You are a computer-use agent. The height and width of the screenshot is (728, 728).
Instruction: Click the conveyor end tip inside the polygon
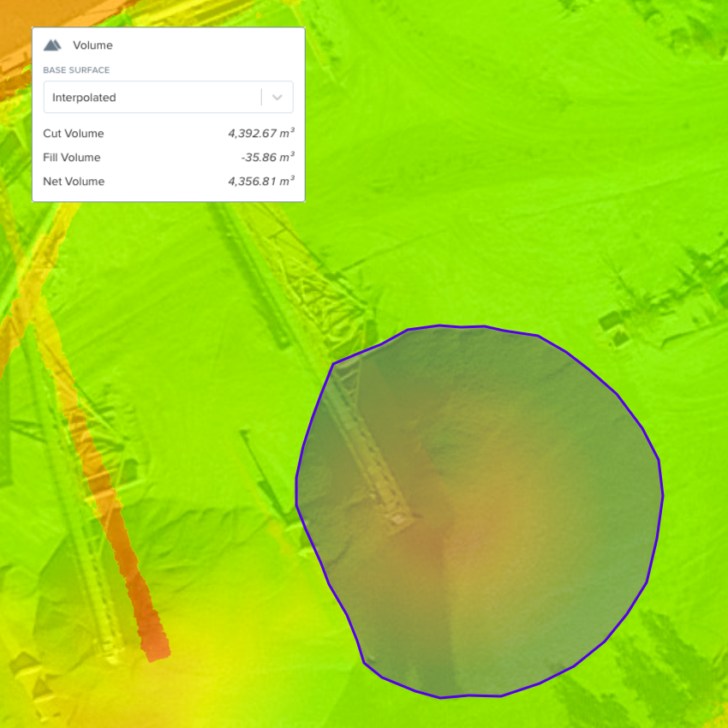click(400, 521)
